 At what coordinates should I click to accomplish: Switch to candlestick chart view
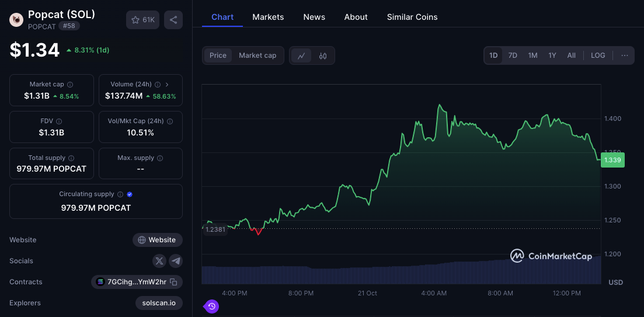323,56
